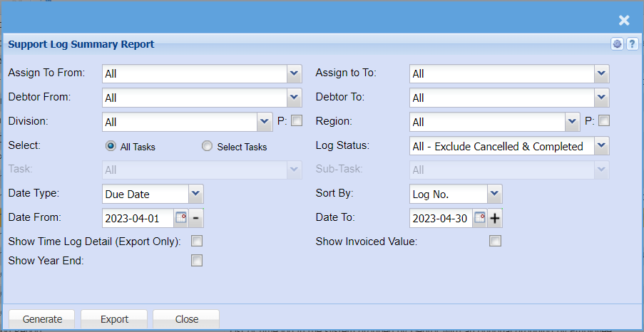Click the minus button beside Date From
The width and height of the screenshot is (644, 332).
196,218
